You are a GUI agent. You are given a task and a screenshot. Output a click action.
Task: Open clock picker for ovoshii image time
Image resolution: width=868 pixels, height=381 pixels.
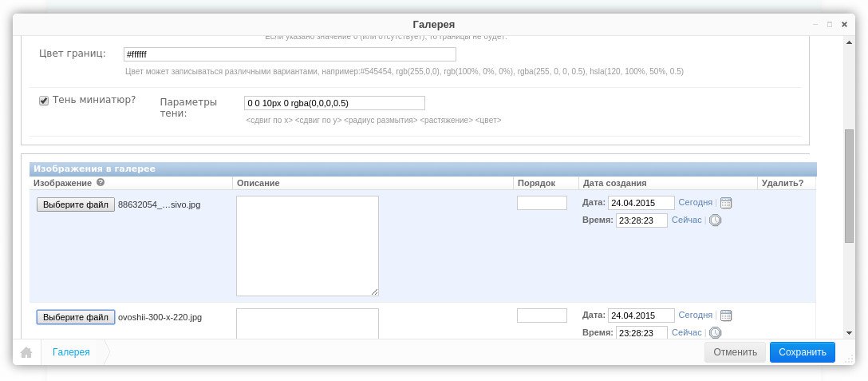click(x=716, y=332)
